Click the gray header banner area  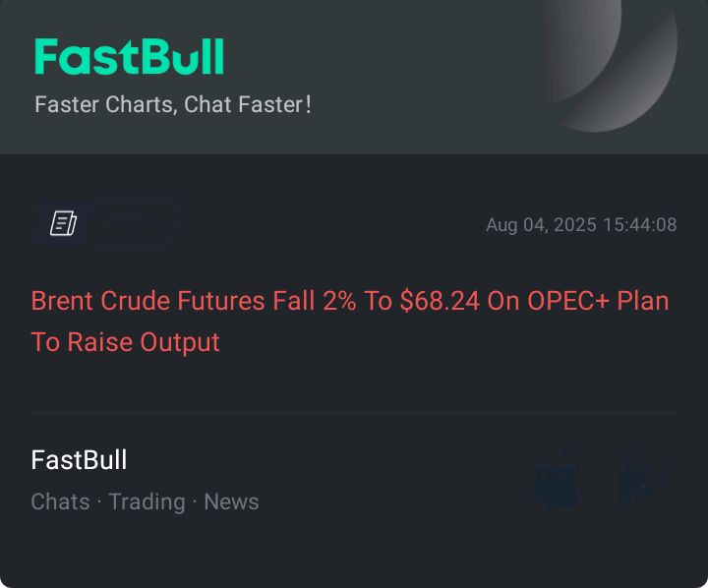[x=354, y=77]
